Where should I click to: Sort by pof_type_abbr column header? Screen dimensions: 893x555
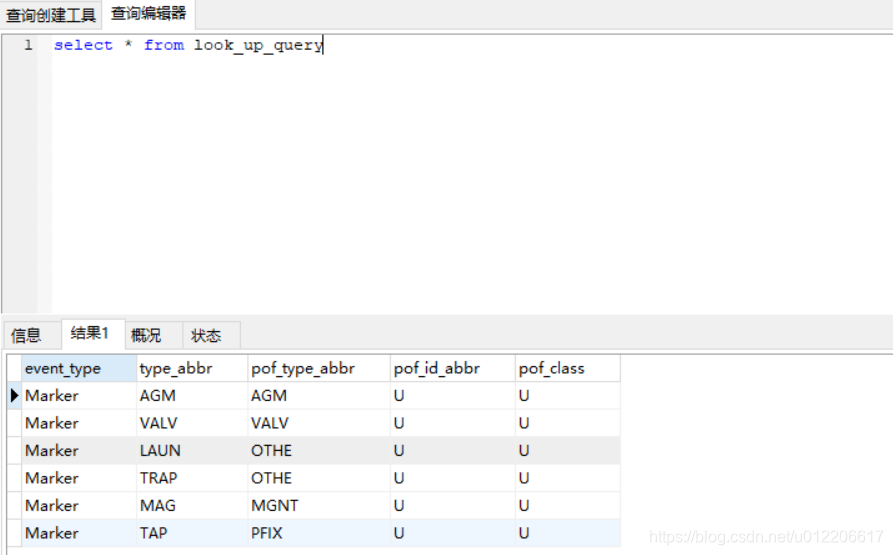coord(319,368)
